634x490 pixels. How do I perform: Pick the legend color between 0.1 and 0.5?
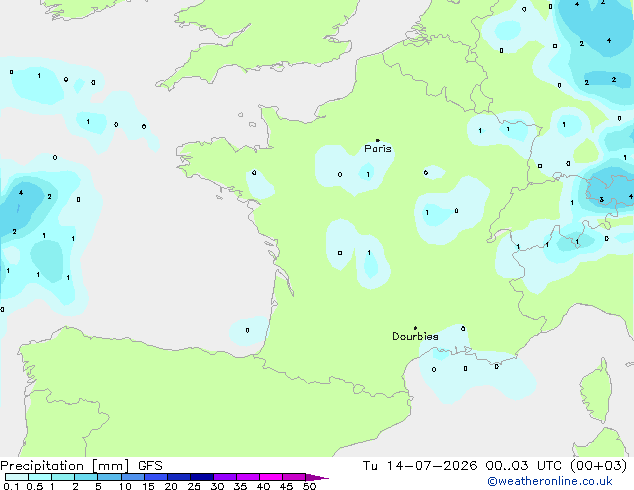(17, 477)
